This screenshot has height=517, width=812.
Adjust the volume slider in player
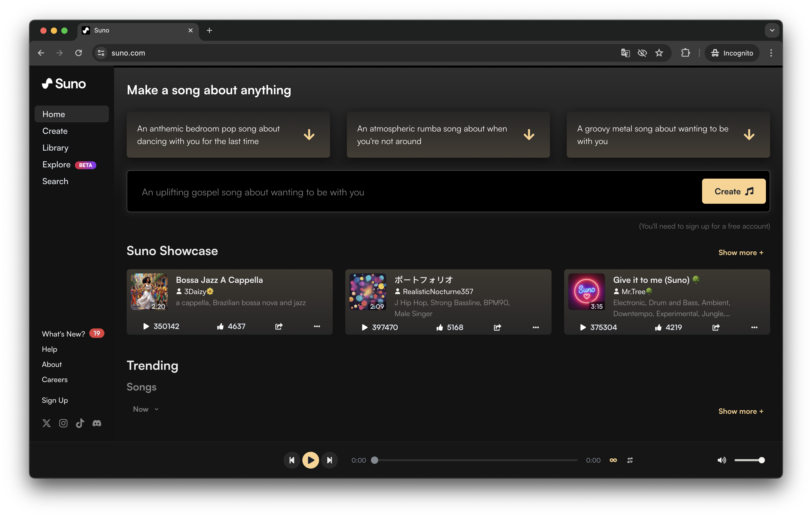[x=749, y=460]
